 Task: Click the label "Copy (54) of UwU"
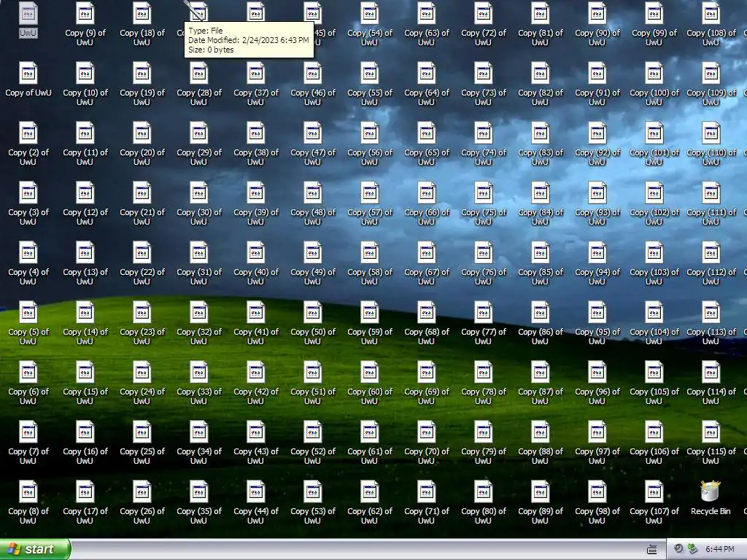[369, 38]
